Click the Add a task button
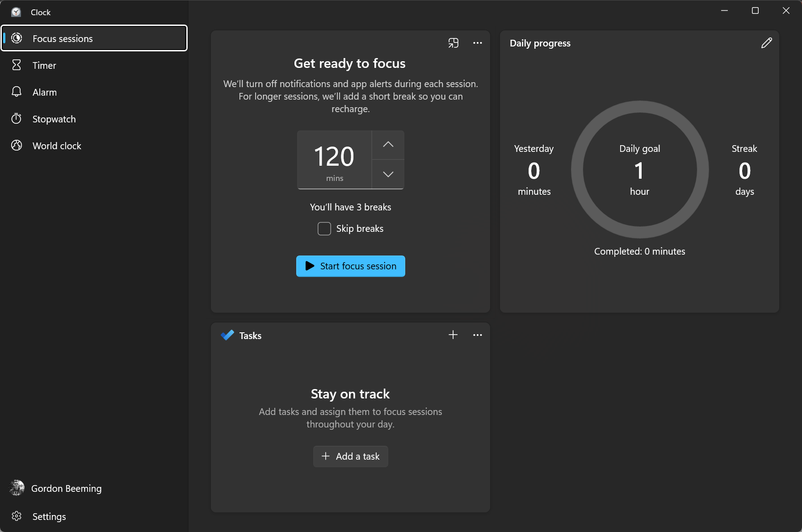The height and width of the screenshot is (532, 802). click(x=350, y=457)
